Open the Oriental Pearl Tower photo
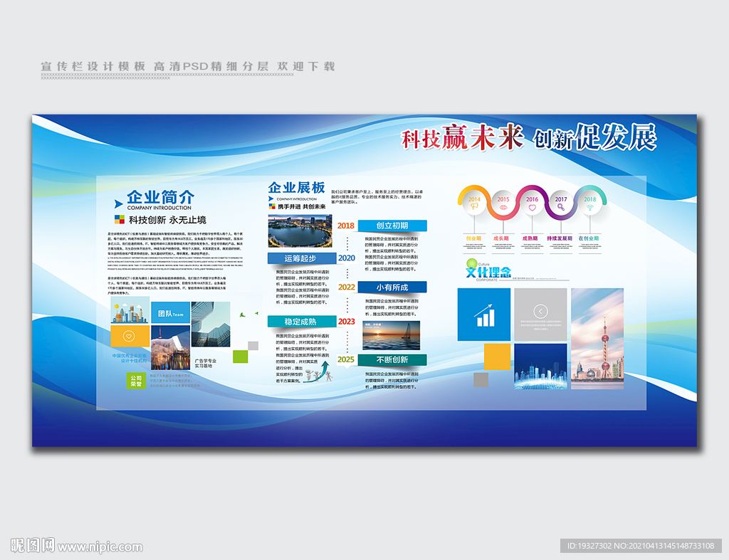Screen dimensions: 729x560 [597, 338]
